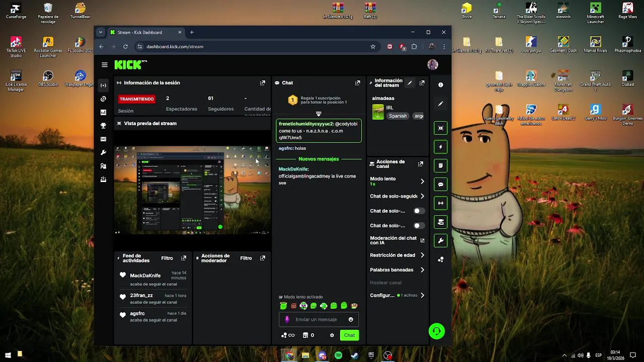
Task: Open the community users sidebar icon
Action: point(103,166)
